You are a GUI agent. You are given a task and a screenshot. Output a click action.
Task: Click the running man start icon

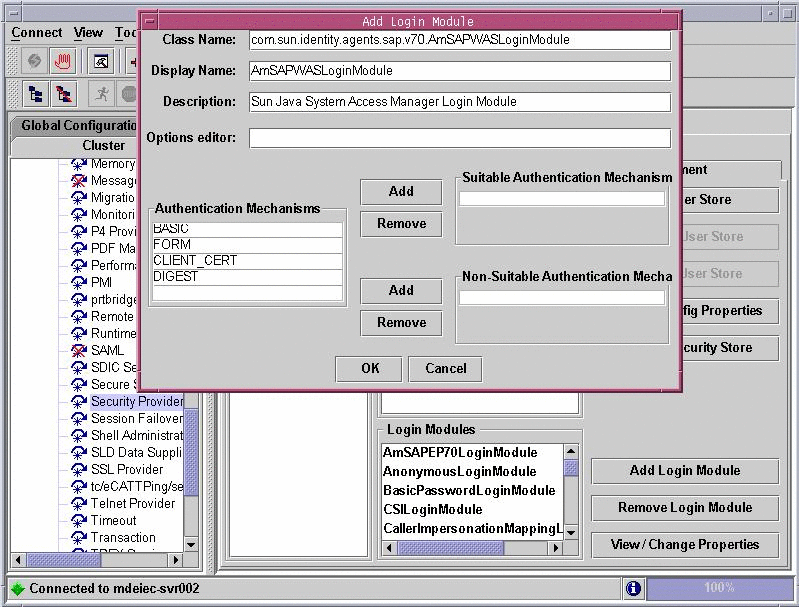click(102, 94)
